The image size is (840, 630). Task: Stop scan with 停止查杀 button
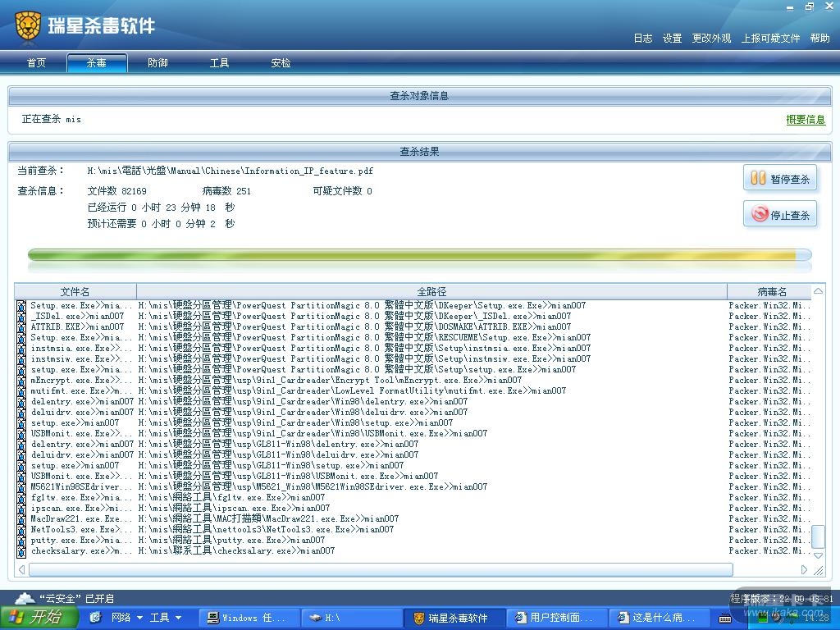(x=780, y=214)
